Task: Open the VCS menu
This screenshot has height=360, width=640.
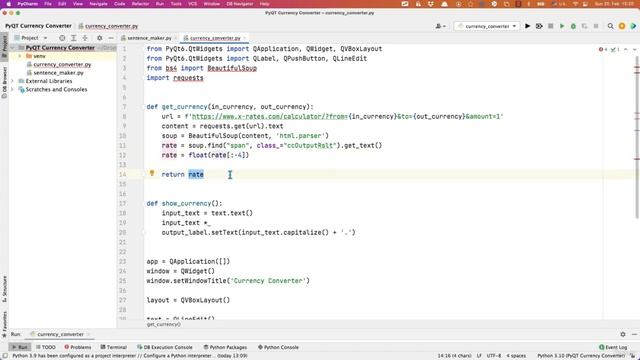Action: coord(192,4)
